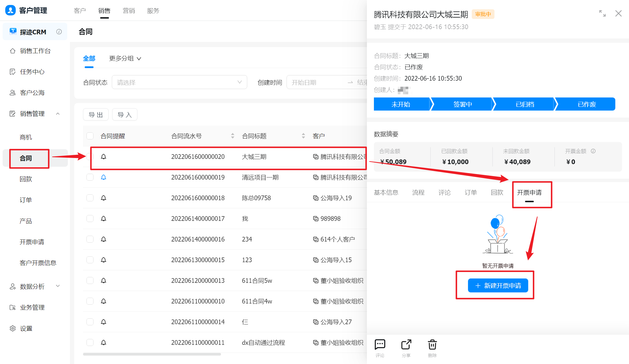Click the horizontal scrollbar under the table

tap(152, 354)
